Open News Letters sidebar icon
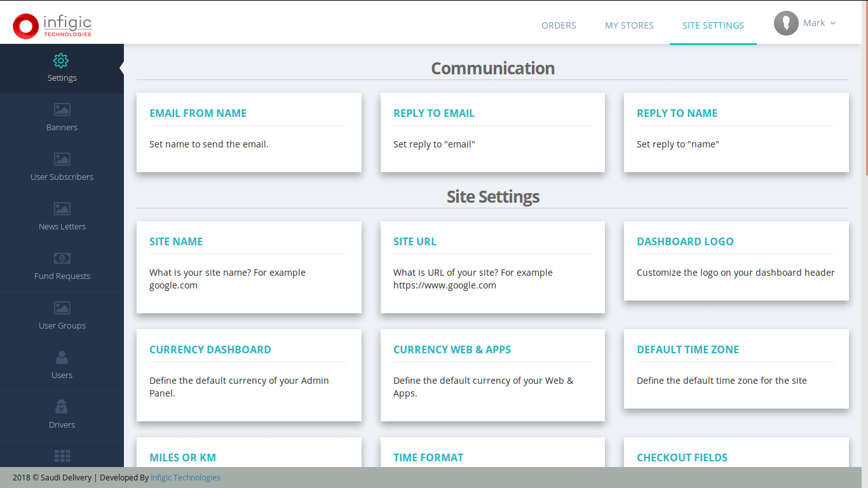Viewport: 868px width, 488px height. pos(62,209)
